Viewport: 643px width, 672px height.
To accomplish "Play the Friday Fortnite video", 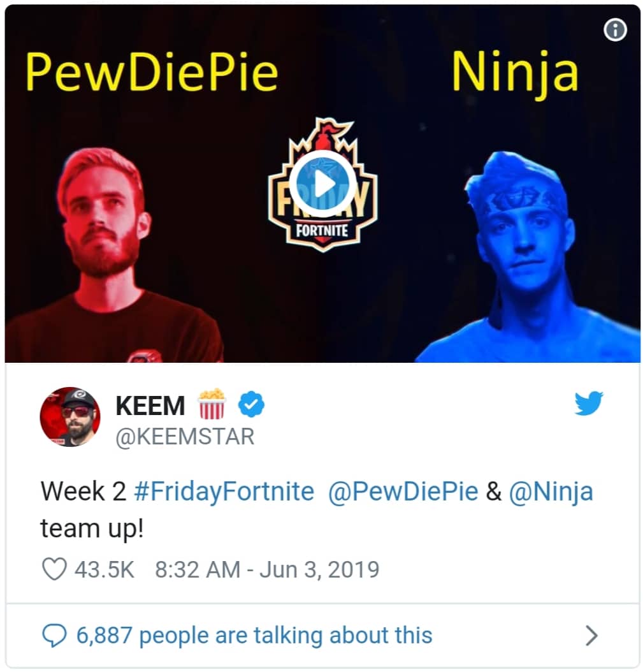I will pyautogui.click(x=322, y=184).
